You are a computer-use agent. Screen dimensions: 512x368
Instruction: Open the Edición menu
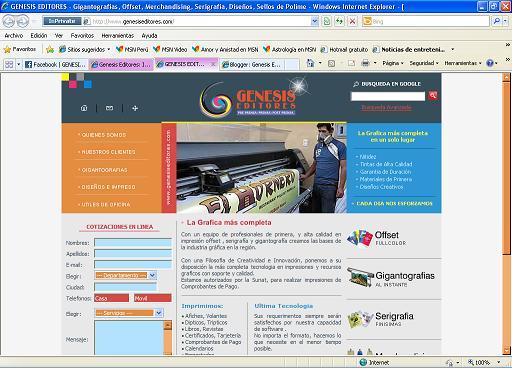tap(39, 36)
